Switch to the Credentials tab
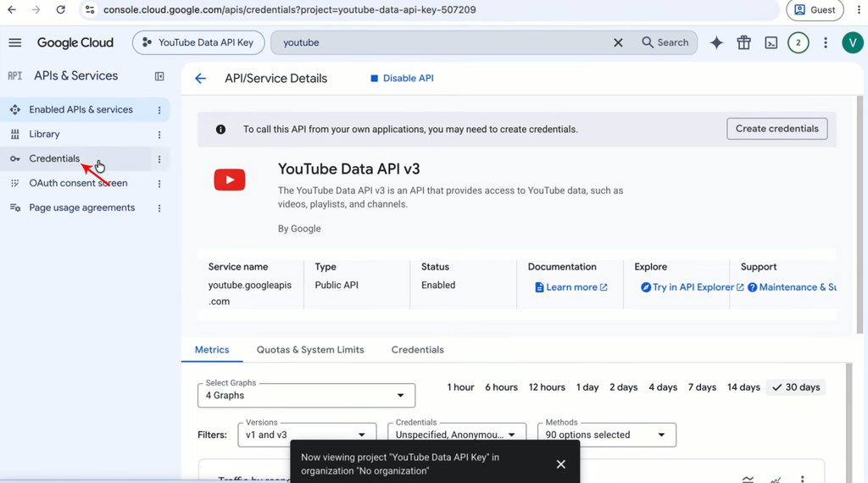This screenshot has width=868, height=483. click(417, 350)
